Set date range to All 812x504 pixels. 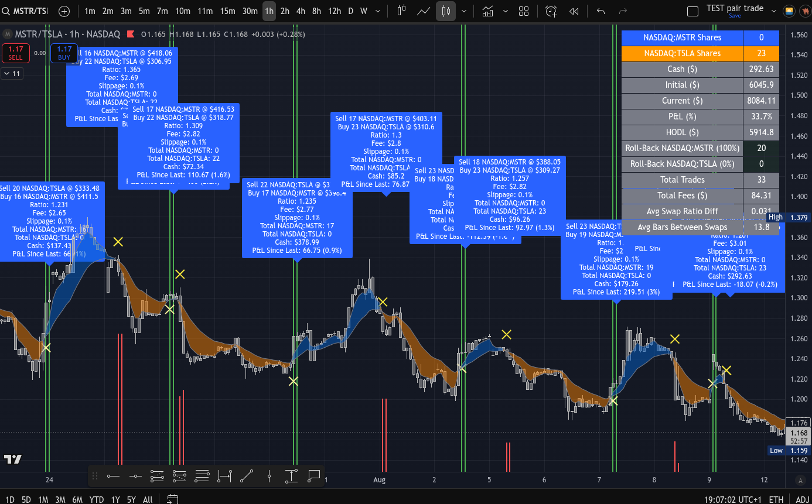pos(148,499)
